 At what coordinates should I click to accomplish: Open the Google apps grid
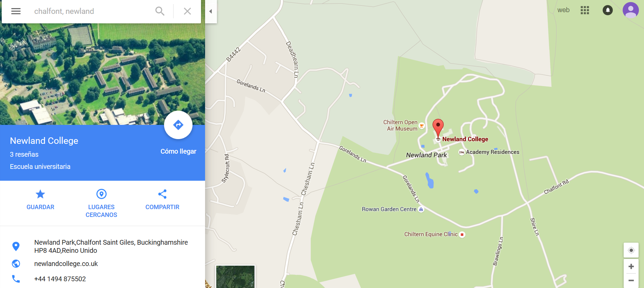[585, 10]
